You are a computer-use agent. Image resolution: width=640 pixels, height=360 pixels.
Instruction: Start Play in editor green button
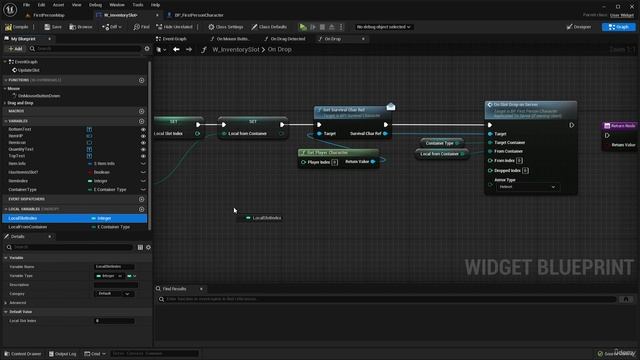tap(303, 27)
